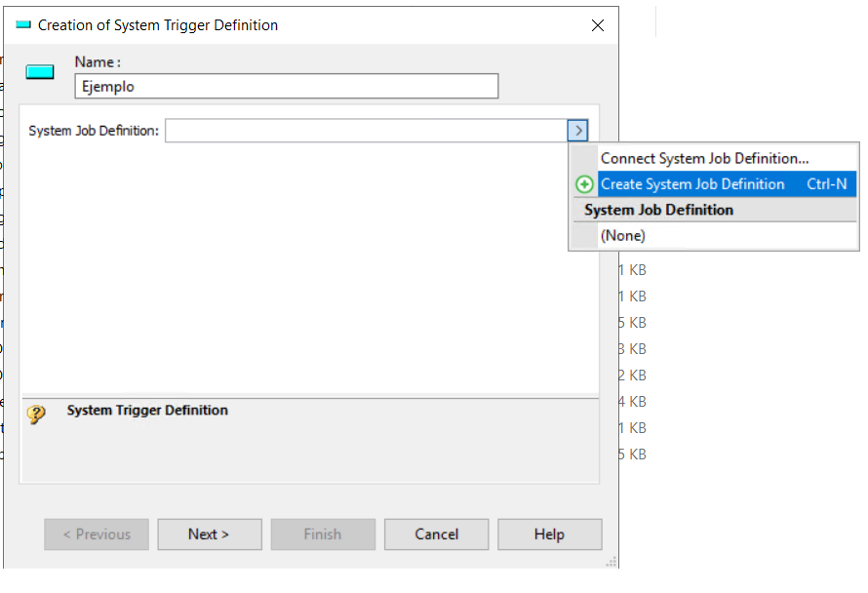Go to the Next > wizard step
Viewport: 868px width, 593px height.
point(210,534)
